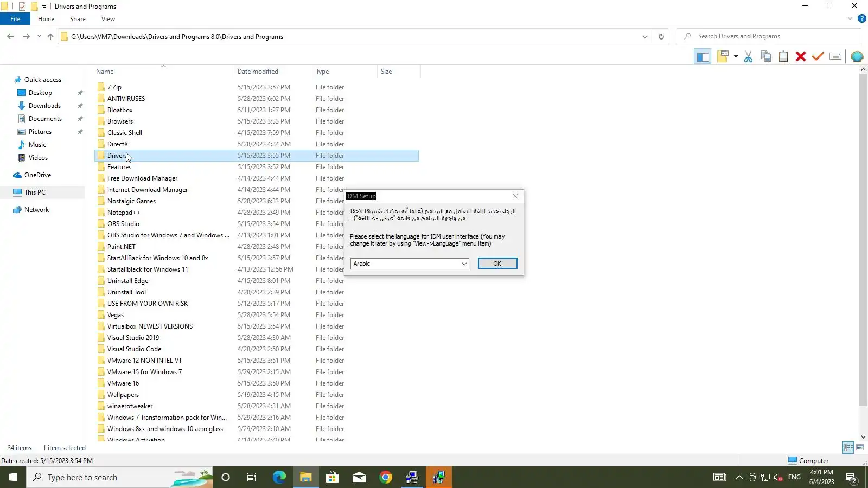Sort by the Size column header
Screen dimensions: 868x488
[399, 72]
